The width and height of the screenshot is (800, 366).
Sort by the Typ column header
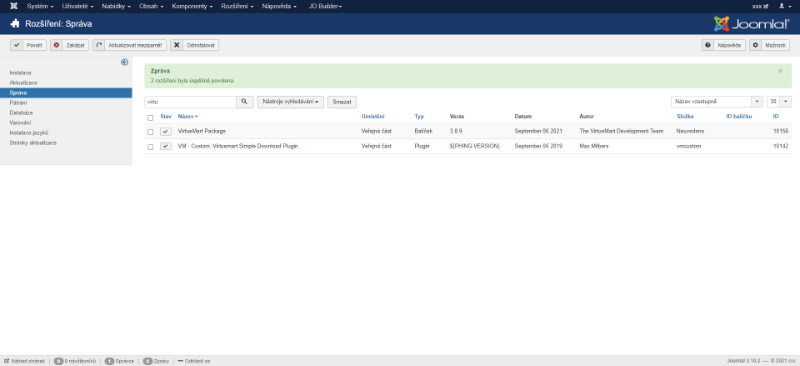[419, 116]
